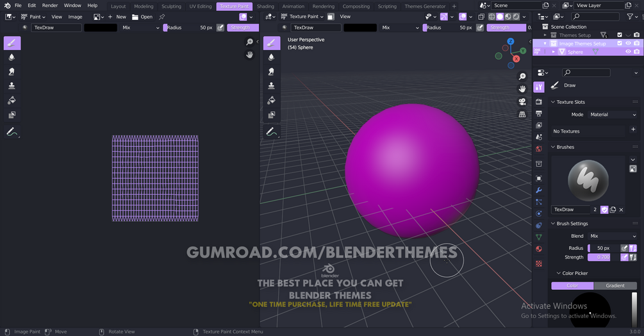Click Open image button in image editor
The image size is (644, 336).
click(x=142, y=17)
